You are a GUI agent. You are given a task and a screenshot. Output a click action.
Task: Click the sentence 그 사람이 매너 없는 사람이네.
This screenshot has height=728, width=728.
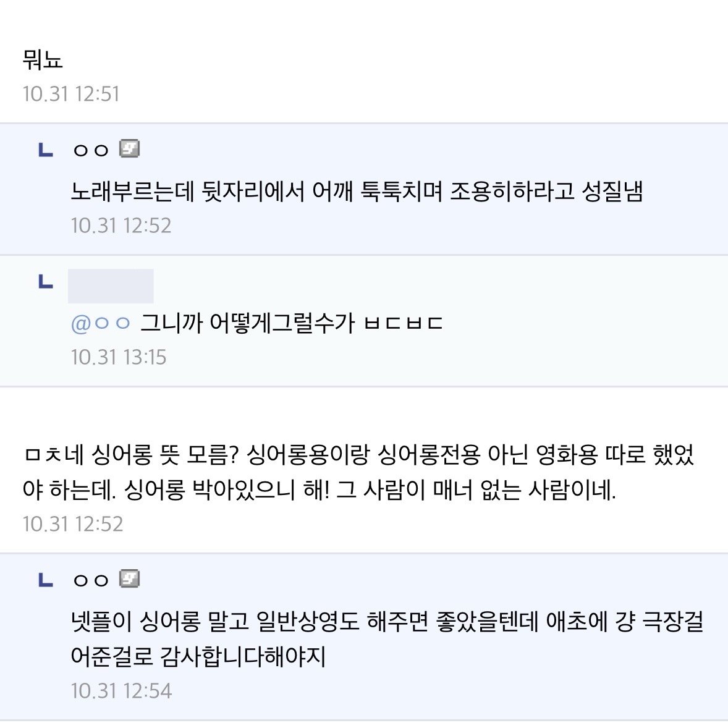pyautogui.click(x=476, y=491)
